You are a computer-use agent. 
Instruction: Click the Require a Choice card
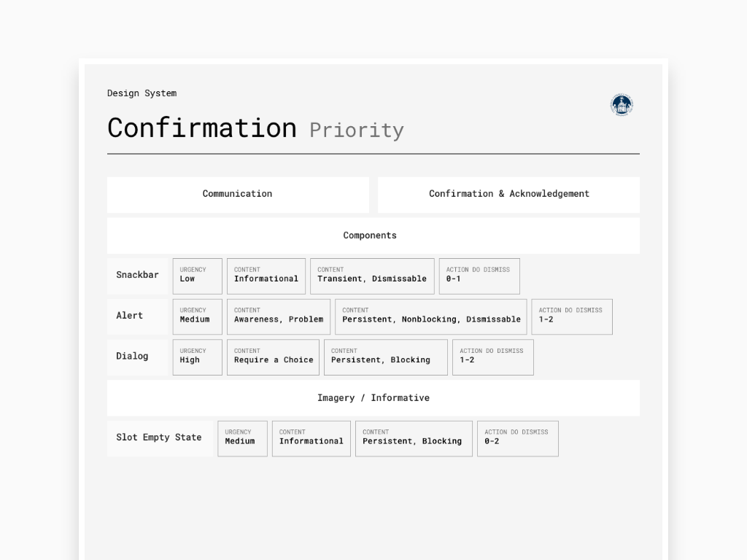(273, 357)
